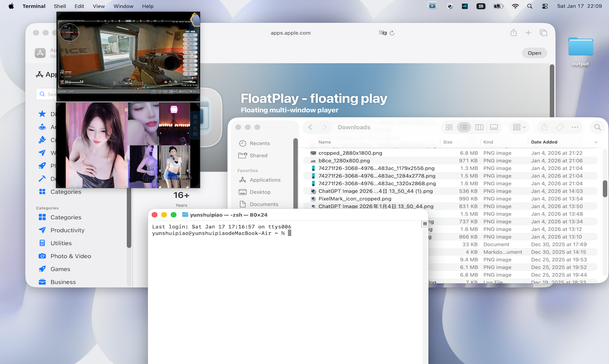This screenshot has height=364, width=609.
Task: Select Applications in Finder sidebar
Action: point(259,180)
